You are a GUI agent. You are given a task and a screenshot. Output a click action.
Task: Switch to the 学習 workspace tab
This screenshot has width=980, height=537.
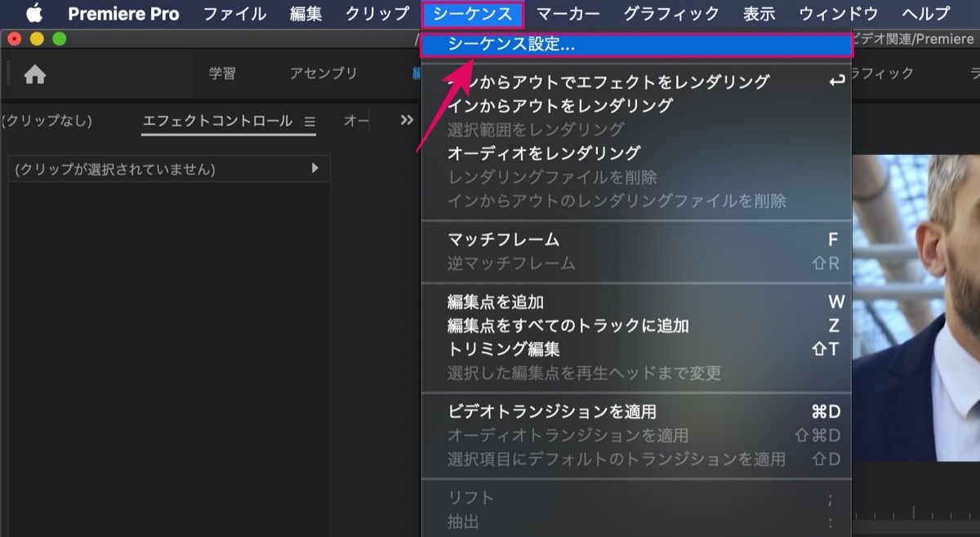[222, 73]
